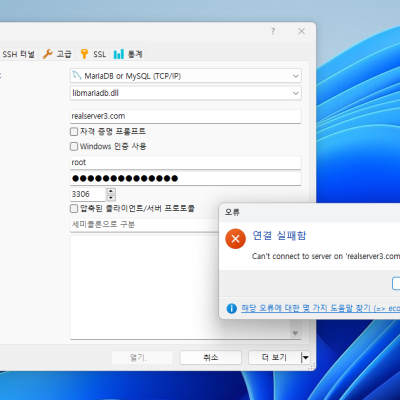Click the blue info icon in error dialog
Screen dimensions: 400x400
pos(232,308)
